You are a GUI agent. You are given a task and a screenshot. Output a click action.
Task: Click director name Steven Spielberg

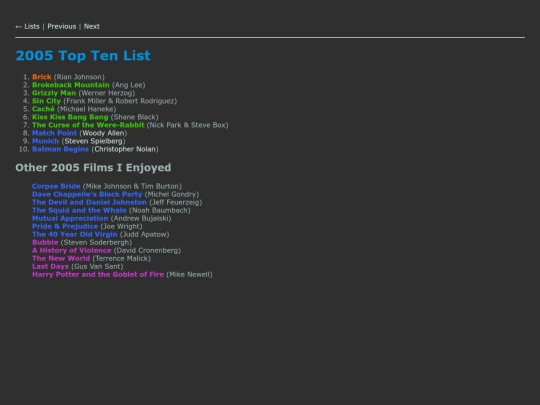[94, 141]
